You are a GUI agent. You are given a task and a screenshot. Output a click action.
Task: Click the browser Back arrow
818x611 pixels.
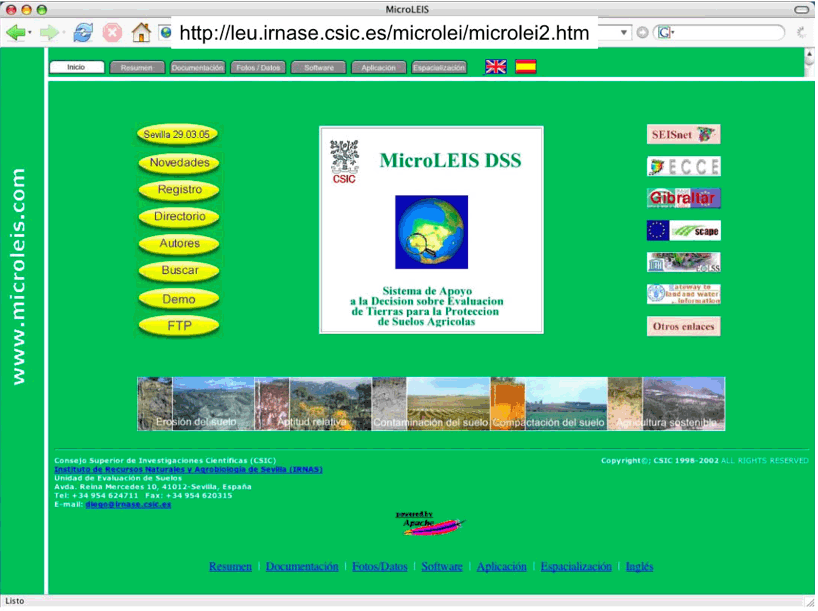pos(16,32)
